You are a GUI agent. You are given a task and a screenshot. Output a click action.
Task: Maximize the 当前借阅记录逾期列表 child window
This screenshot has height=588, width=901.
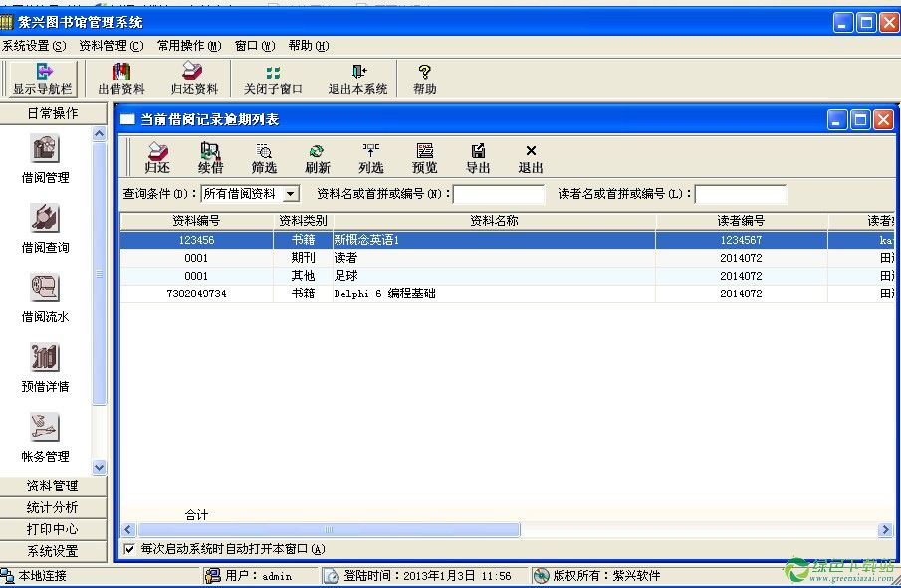point(860,120)
